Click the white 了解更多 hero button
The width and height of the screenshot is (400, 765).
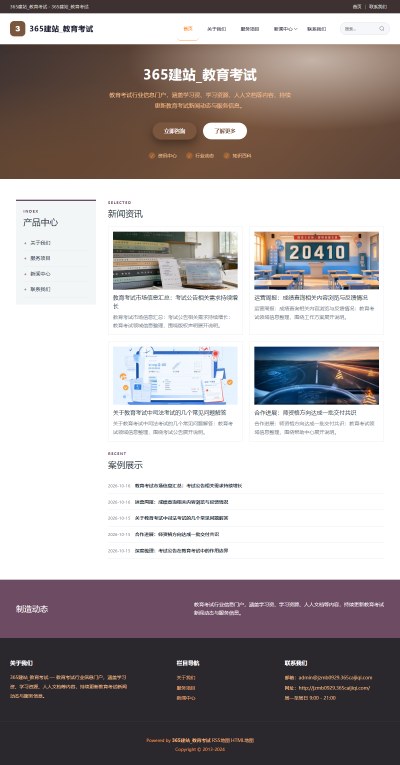(225, 131)
